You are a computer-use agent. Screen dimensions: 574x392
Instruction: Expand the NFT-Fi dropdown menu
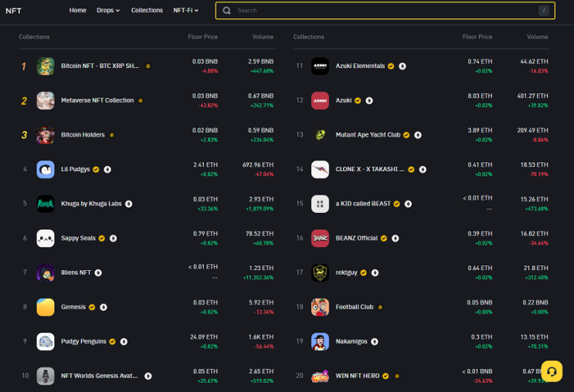point(185,10)
